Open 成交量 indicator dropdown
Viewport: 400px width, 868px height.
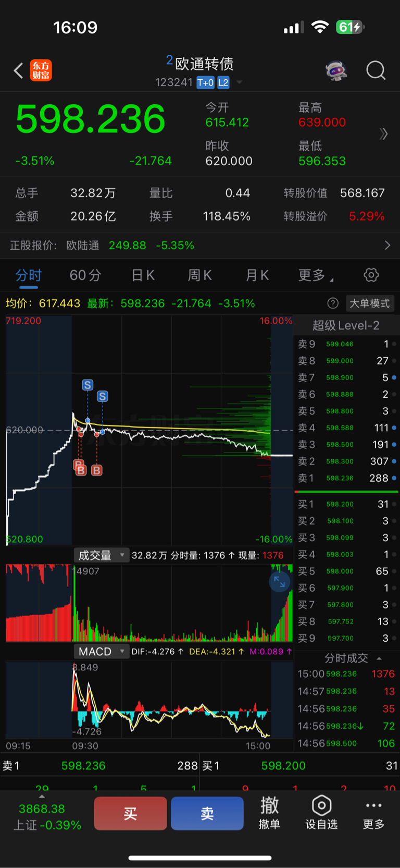102,555
